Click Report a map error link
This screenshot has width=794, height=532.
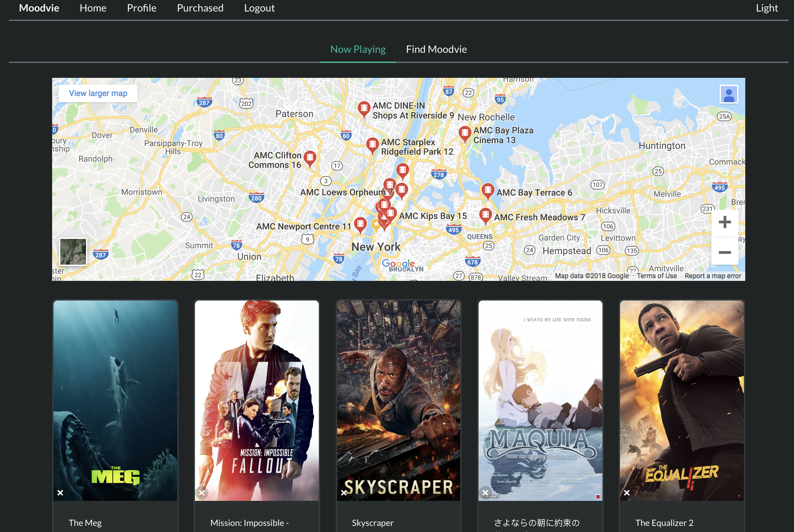tap(712, 276)
